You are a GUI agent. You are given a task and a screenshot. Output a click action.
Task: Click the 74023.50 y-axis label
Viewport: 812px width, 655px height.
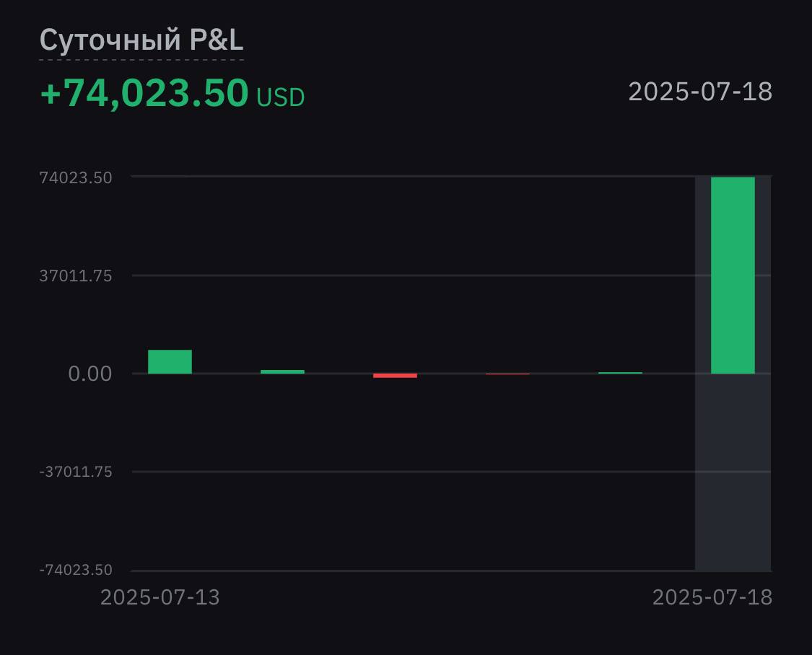click(x=76, y=178)
